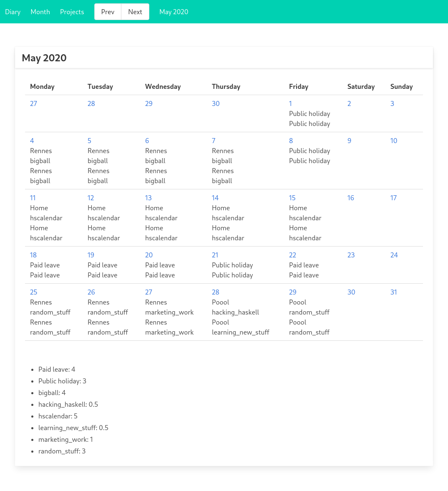Open day 17 Sunday link

393,198
